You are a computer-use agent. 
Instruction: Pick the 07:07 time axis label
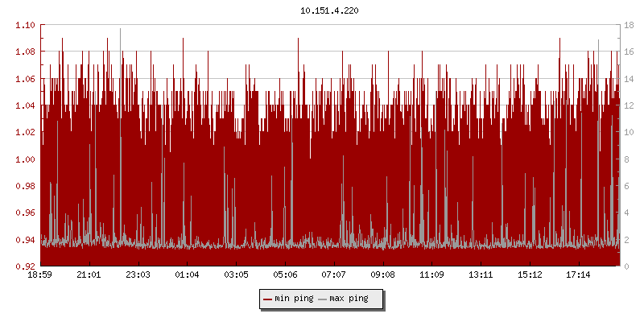(x=334, y=275)
